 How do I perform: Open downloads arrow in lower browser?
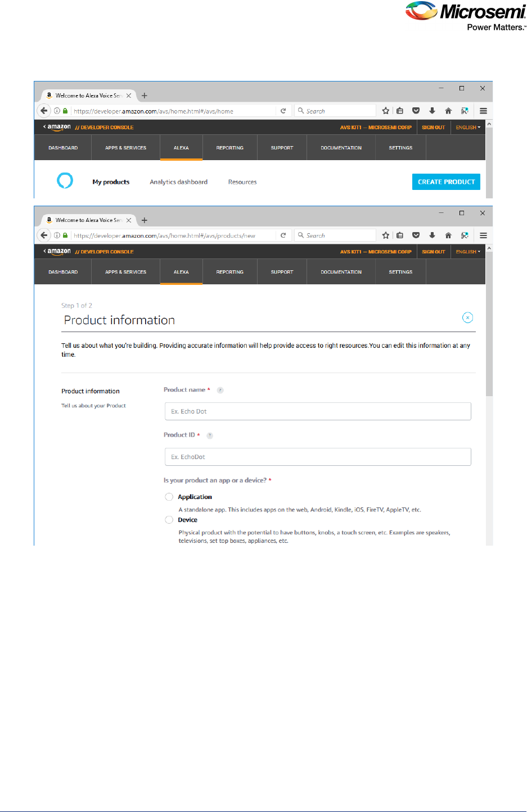pos(432,235)
